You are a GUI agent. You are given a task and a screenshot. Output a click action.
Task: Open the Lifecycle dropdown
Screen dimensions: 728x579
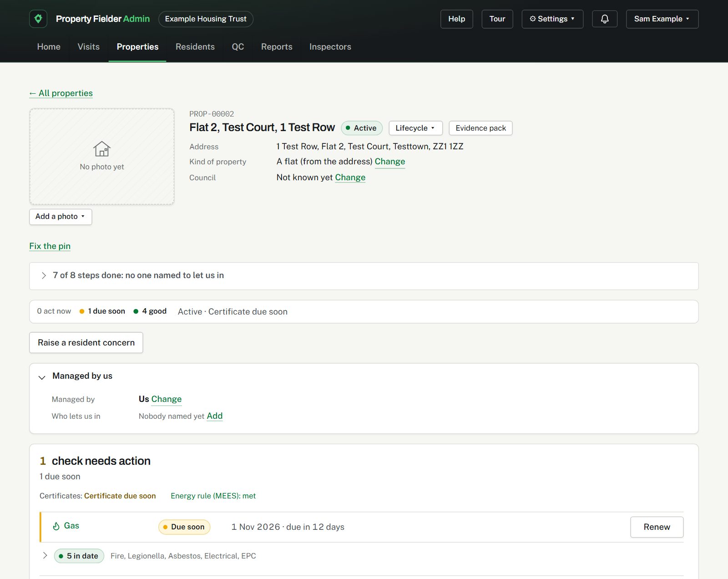tap(415, 128)
